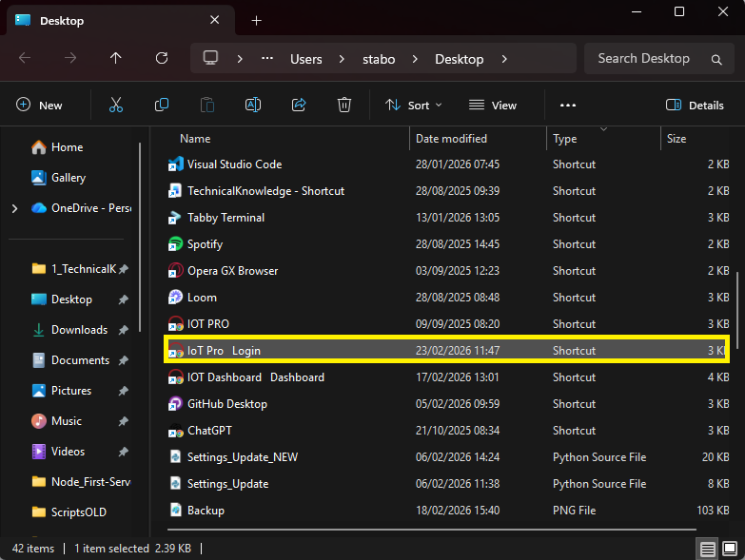Toggle the Details pane

695,106
